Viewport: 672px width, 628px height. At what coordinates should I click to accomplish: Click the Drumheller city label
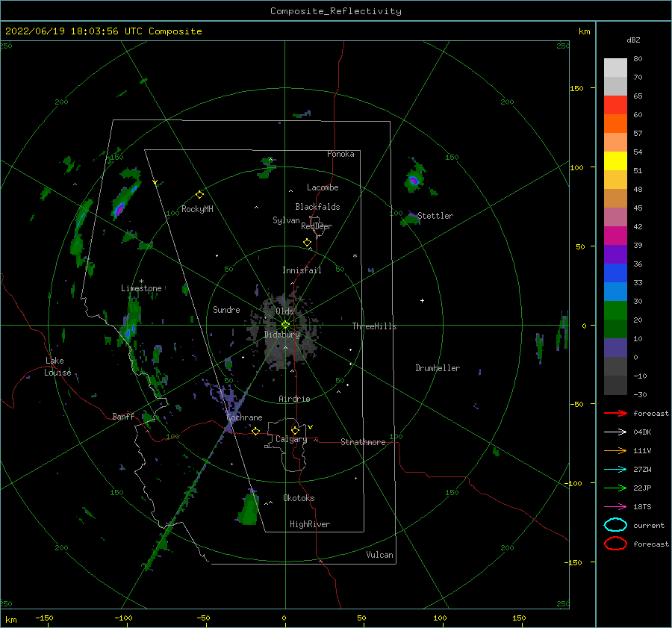click(x=438, y=368)
